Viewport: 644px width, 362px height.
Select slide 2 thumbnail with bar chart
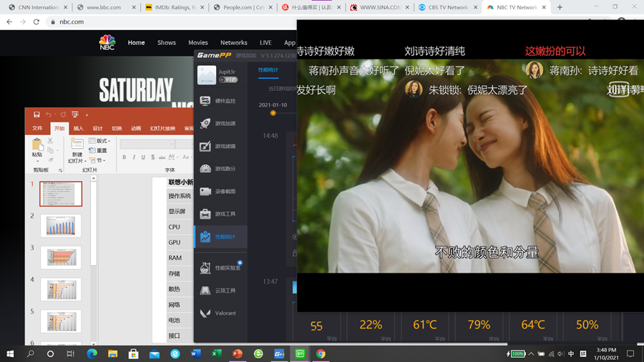(x=61, y=226)
